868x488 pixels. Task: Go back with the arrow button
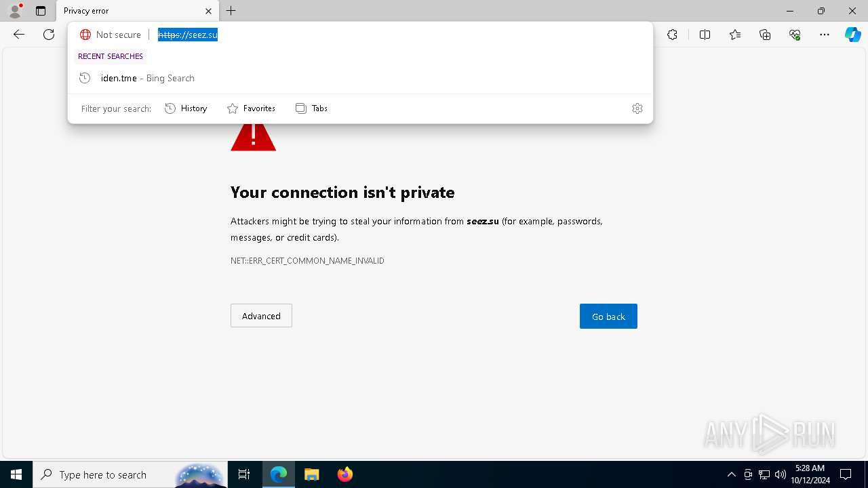click(19, 35)
